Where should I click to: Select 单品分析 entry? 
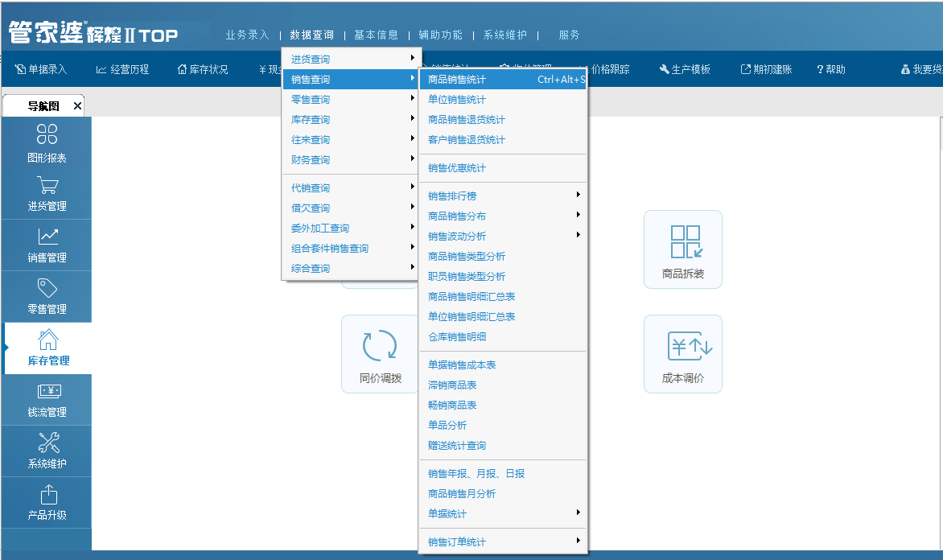point(503,426)
